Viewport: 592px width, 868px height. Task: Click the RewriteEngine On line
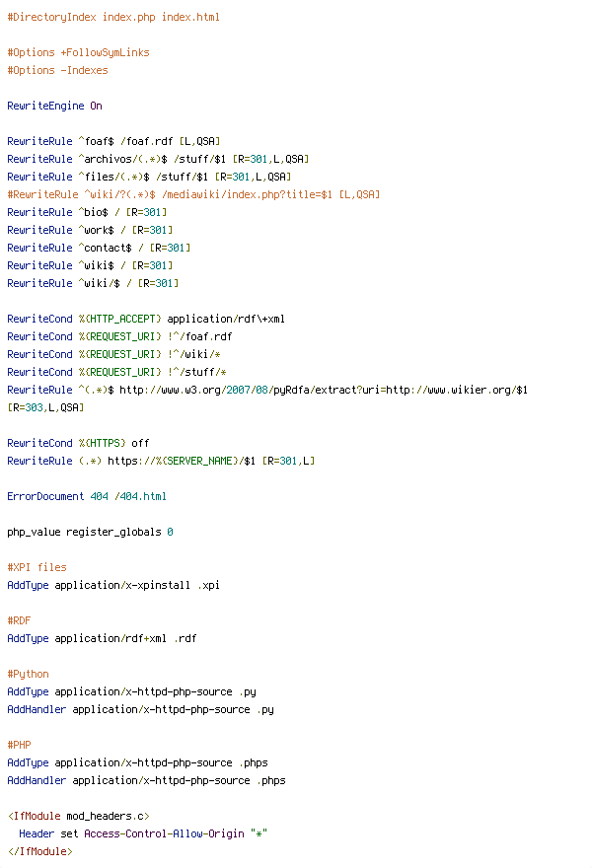coord(54,106)
